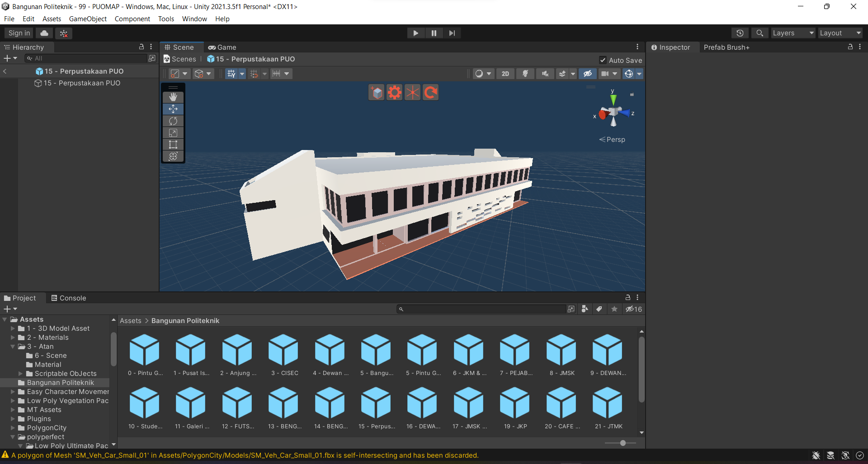Toggle 2D view mode
868x464 pixels.
coord(505,74)
